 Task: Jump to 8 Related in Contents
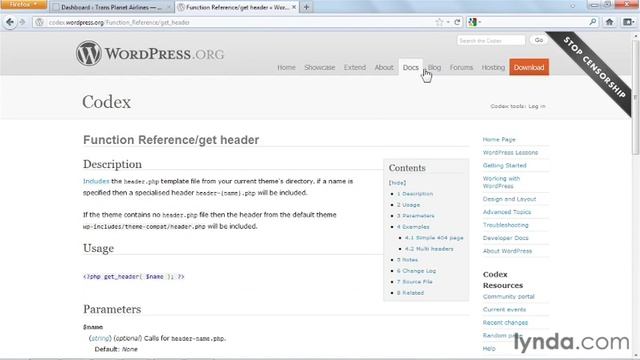(x=410, y=293)
